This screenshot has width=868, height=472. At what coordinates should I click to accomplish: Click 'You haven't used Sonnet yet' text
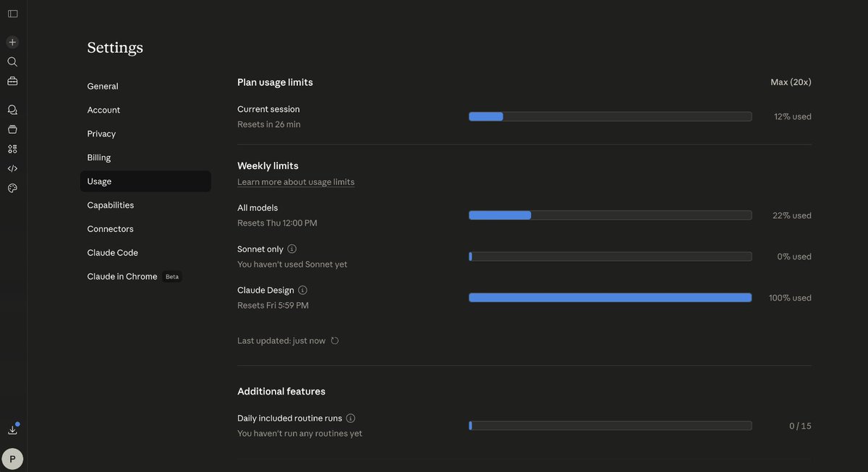pos(292,265)
